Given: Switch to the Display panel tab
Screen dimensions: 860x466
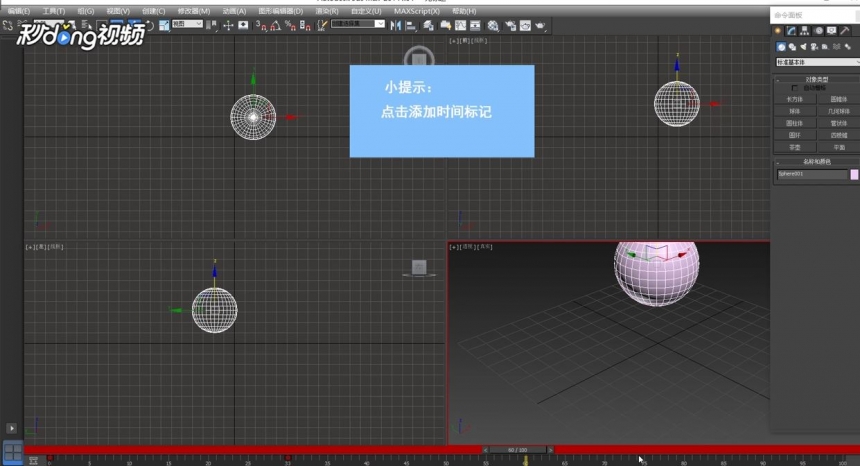Looking at the screenshot, I should [x=831, y=31].
